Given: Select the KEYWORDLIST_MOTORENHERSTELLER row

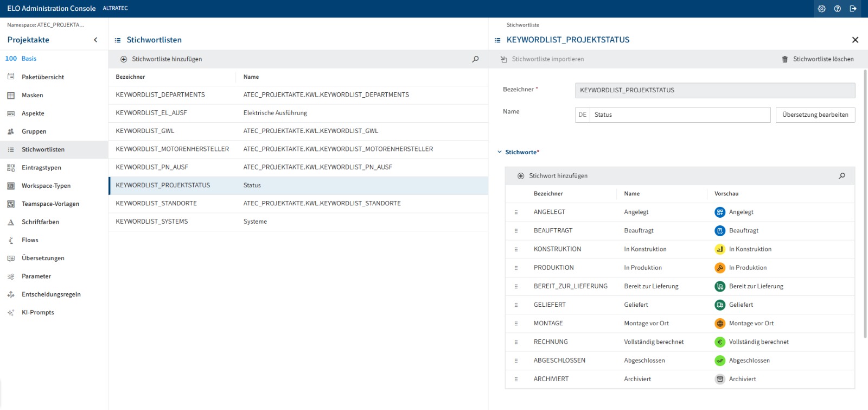Looking at the screenshot, I should (x=298, y=149).
